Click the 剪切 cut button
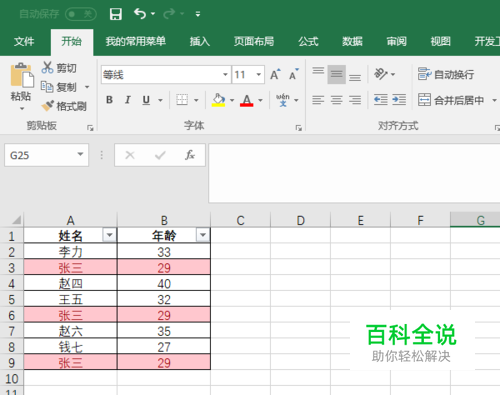Viewport: 500px width, 395px height. click(x=59, y=68)
